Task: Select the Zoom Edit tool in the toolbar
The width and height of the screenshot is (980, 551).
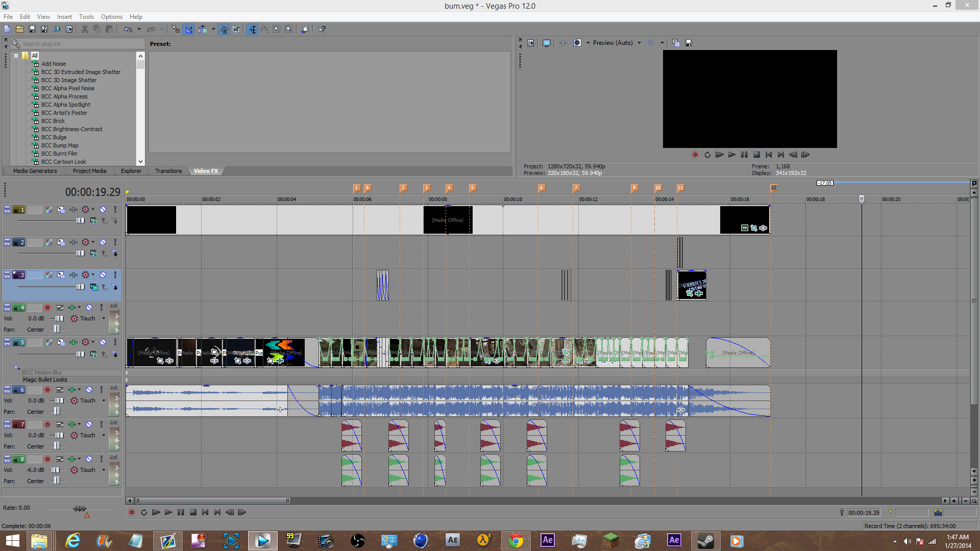Action: (289, 29)
